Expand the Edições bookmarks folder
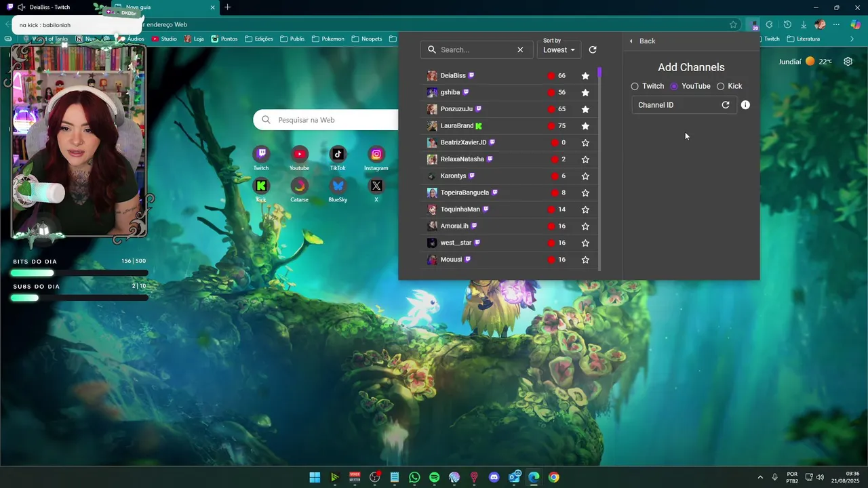The image size is (868, 488). [259, 39]
